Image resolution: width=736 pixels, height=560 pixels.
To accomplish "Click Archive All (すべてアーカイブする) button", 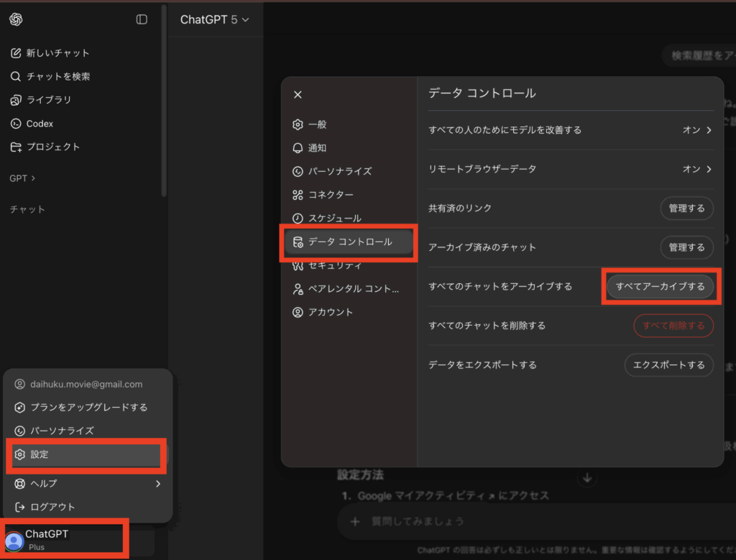I will [660, 286].
